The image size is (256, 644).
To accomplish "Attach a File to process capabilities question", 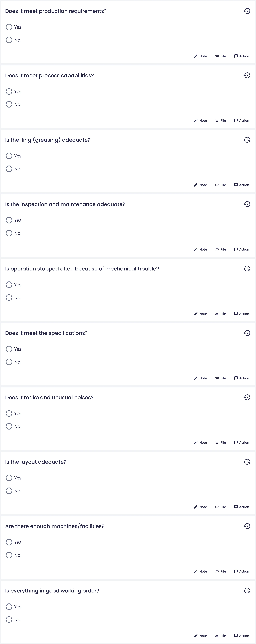I will 220,121.
